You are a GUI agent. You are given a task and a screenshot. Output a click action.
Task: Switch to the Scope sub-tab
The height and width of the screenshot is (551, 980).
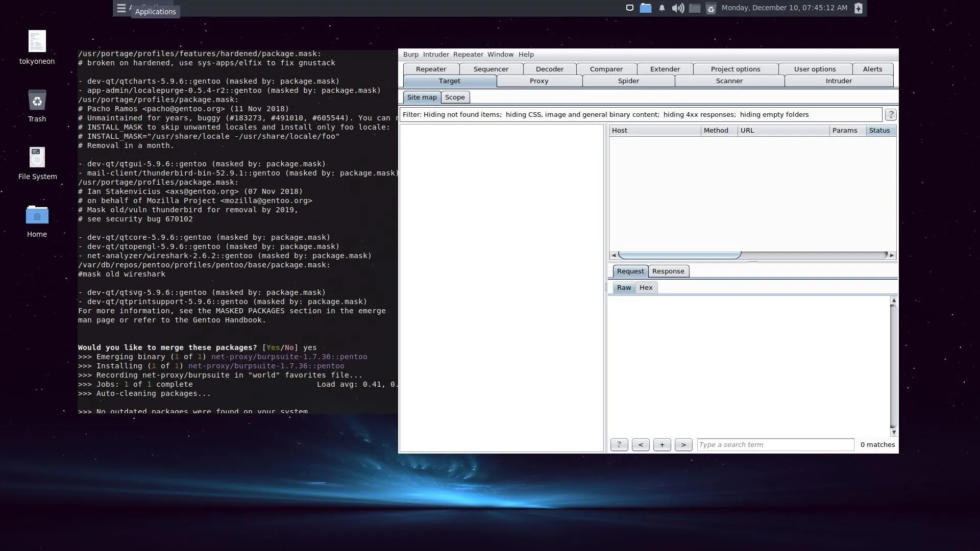coord(455,97)
